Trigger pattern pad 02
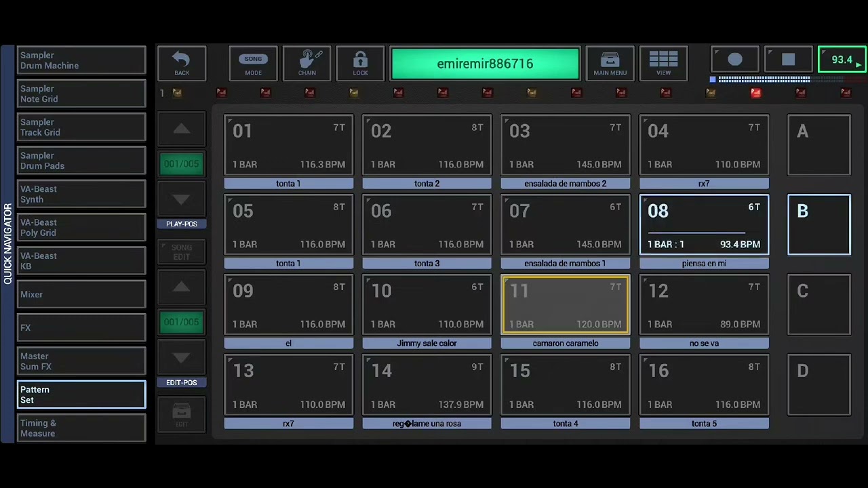868x488 pixels. [x=427, y=145]
